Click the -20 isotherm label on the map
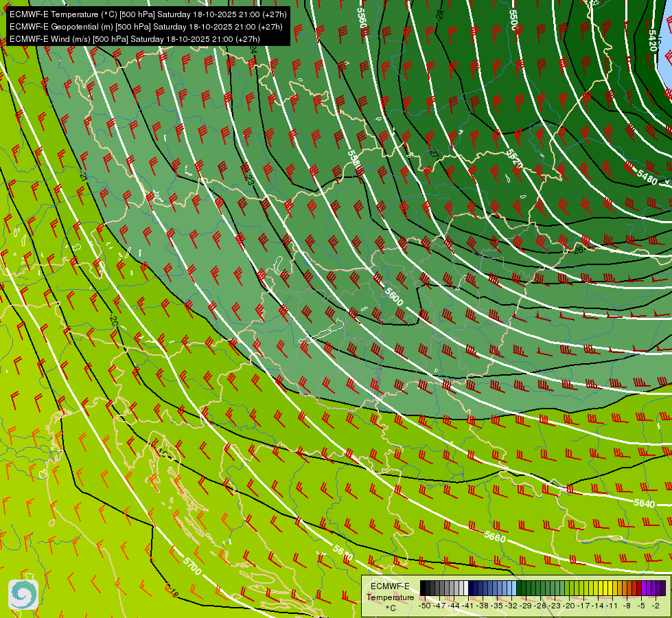The height and width of the screenshot is (618, 672). pyautogui.click(x=113, y=320)
